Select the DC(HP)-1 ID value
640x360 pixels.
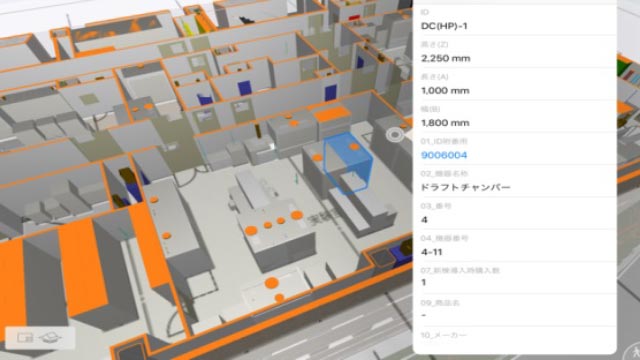444,26
